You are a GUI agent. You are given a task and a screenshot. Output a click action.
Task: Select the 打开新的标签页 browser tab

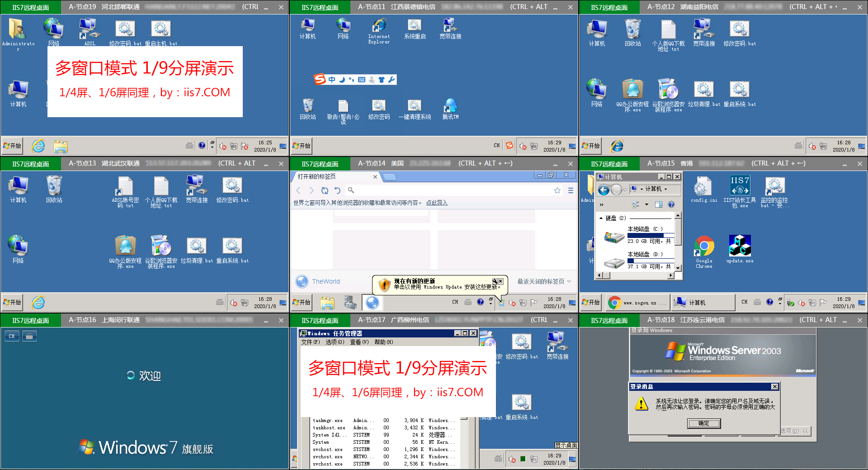[332, 176]
